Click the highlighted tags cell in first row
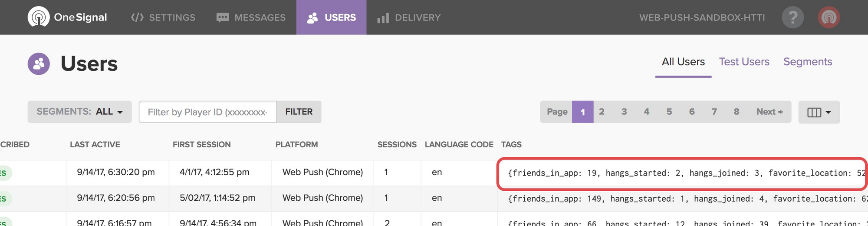The image size is (868, 226). pyautogui.click(x=681, y=173)
